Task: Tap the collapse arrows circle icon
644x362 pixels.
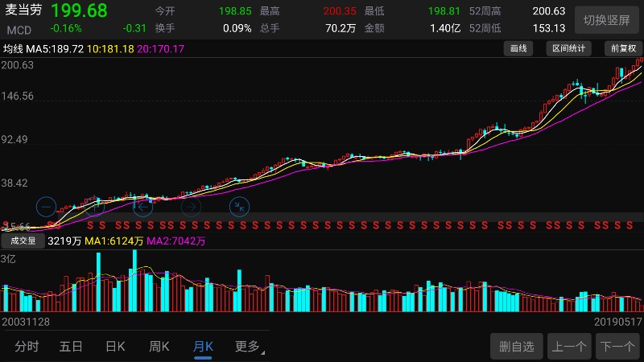Action: [239, 207]
